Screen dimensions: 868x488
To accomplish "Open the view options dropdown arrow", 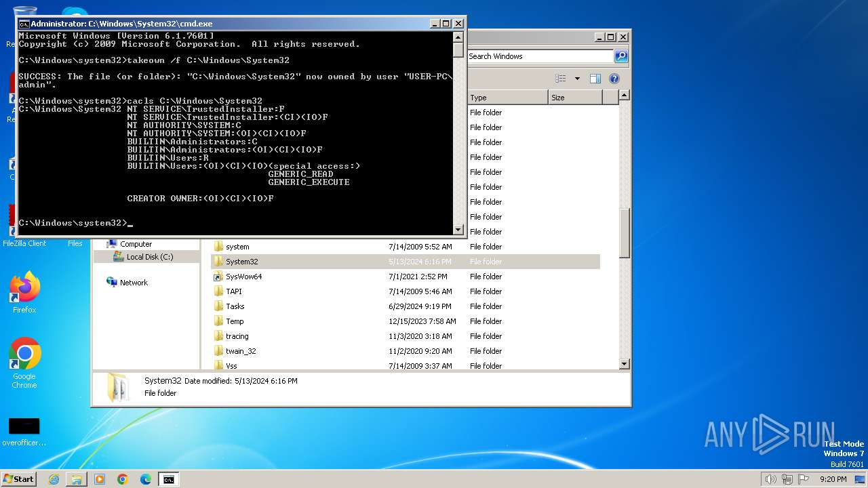I will pos(577,79).
